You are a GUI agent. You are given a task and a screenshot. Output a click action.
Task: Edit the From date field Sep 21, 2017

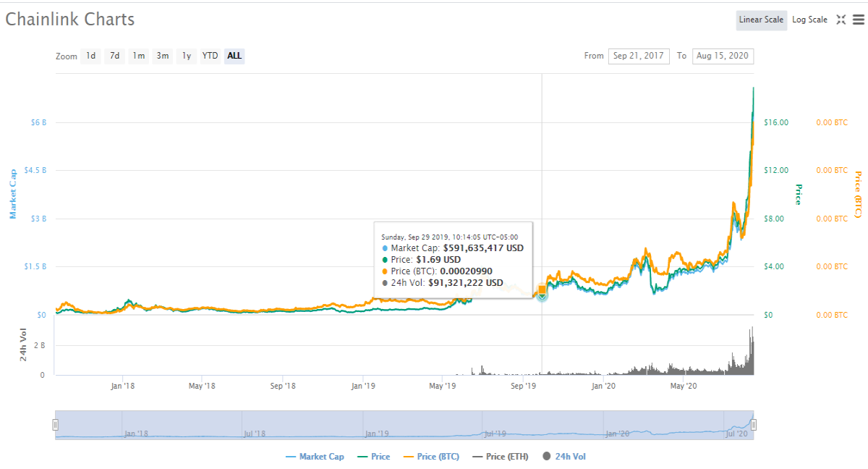[x=639, y=56]
